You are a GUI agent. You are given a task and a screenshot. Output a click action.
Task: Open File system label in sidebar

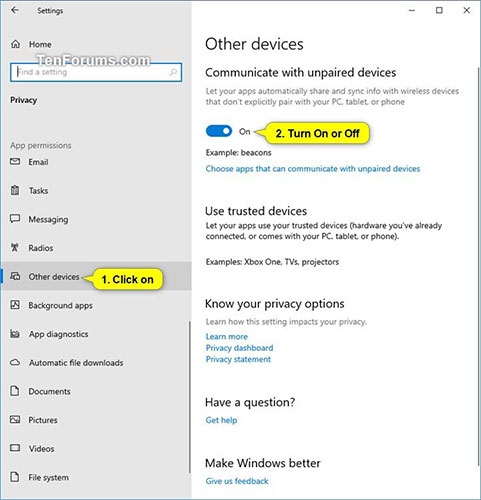[49, 477]
